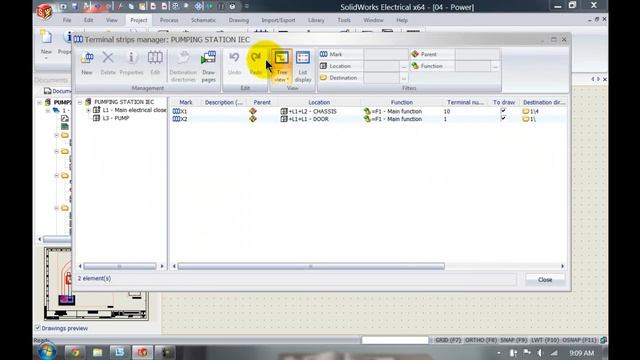Click the Redo icon
This screenshot has width=640, height=360.
(x=256, y=62)
